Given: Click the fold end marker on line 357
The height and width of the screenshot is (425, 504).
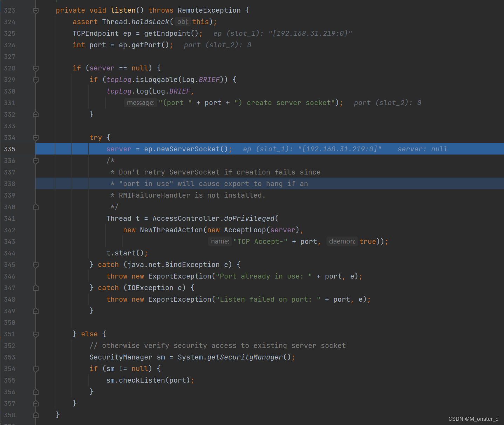Looking at the screenshot, I should (36, 404).
